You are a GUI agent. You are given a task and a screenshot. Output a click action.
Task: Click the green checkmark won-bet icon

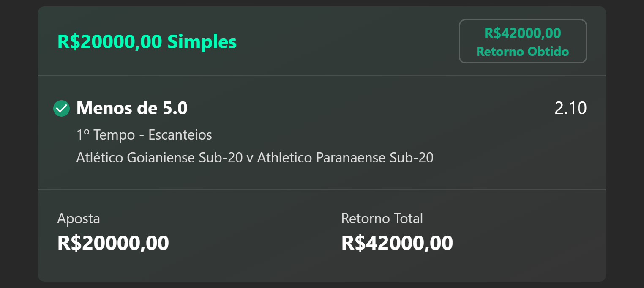click(61, 109)
